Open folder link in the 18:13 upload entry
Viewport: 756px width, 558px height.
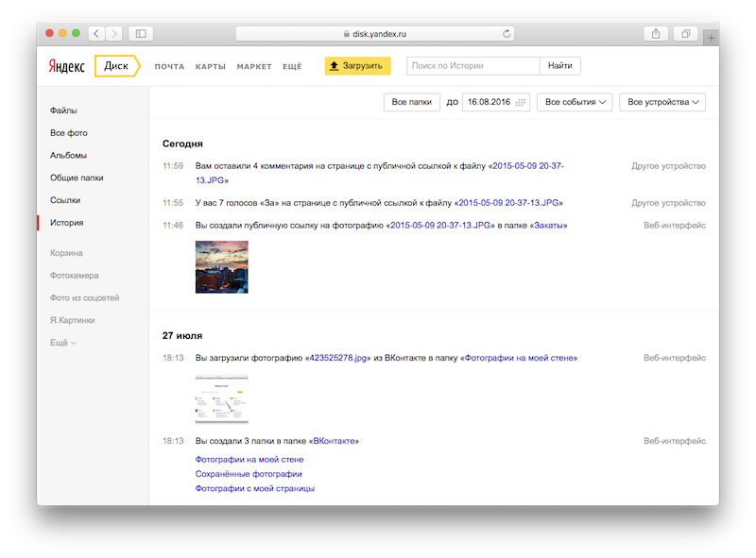(x=519, y=358)
